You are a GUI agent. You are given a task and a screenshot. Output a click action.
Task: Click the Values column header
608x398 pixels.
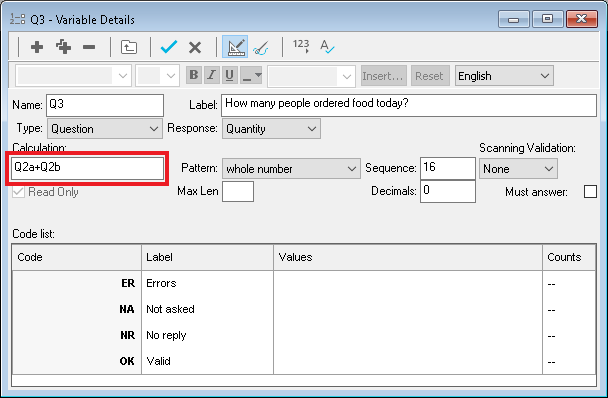408,257
